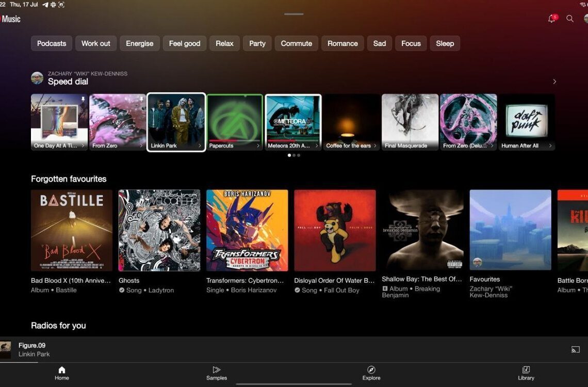Click the 'Favourites' playlist title
Viewport: 588px width, 387px height.
pos(485,279)
